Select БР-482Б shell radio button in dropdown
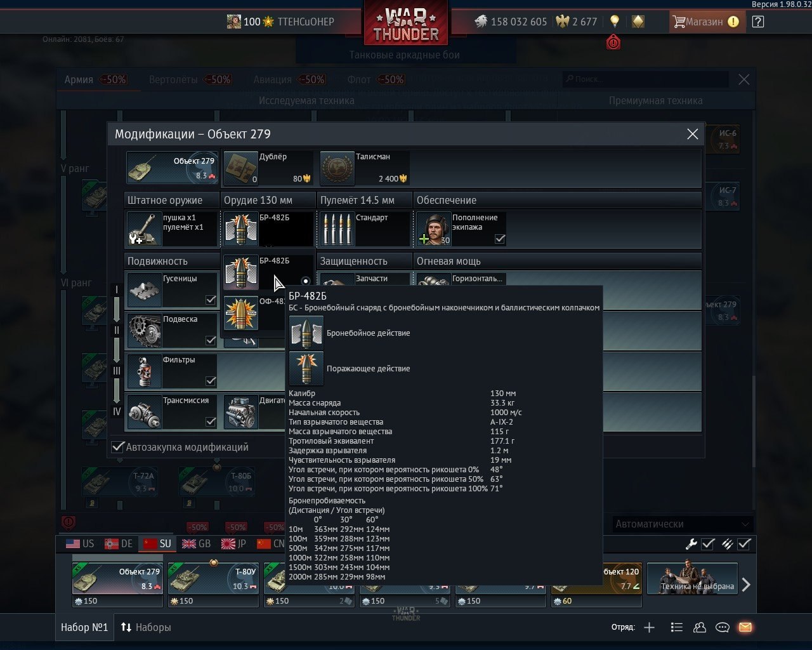Screen dimensions: 812x650 (306, 281)
